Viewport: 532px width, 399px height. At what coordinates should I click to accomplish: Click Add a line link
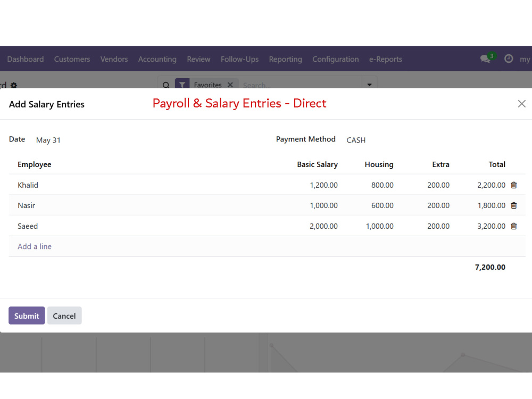point(35,246)
